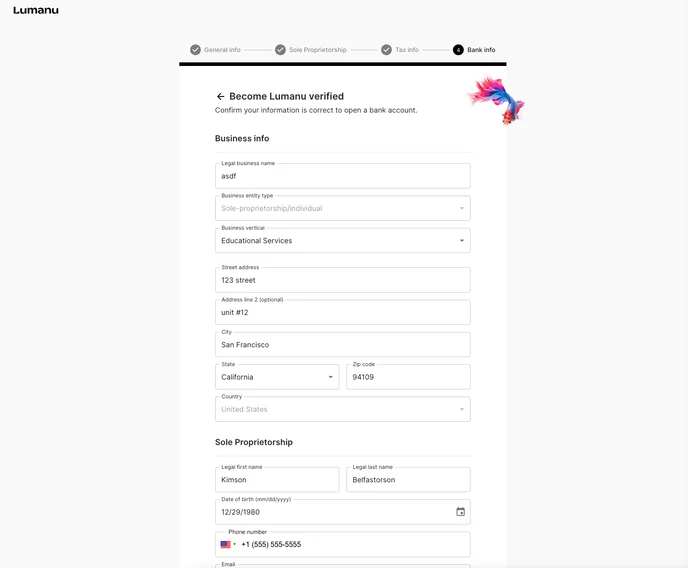Viewport: 688px width, 568px height.
Task: Click the Zip code field
Action: pyautogui.click(x=408, y=377)
